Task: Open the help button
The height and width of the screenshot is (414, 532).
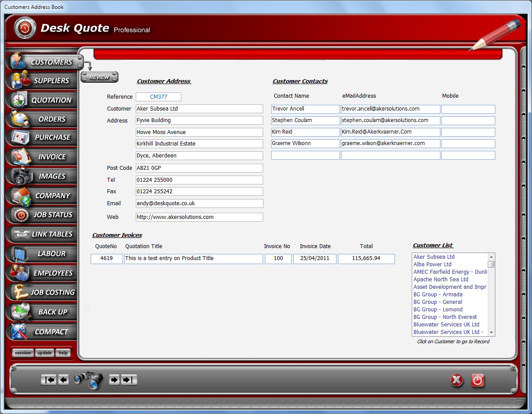Action: 63,353
